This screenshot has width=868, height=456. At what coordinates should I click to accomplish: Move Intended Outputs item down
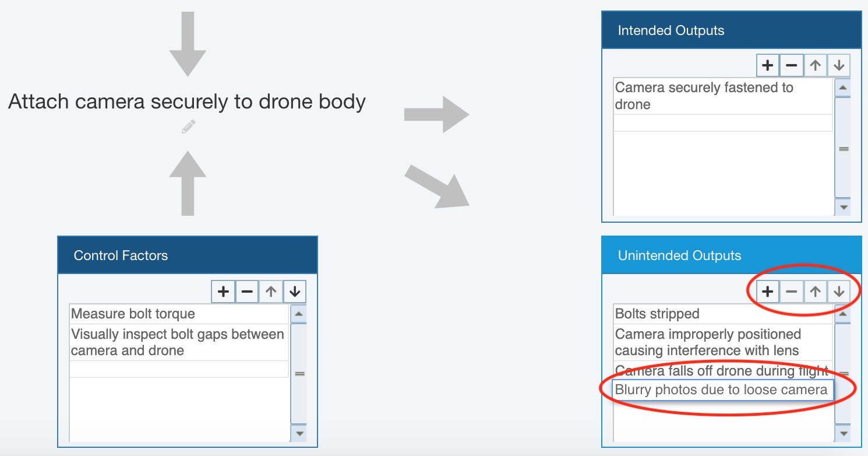[839, 65]
